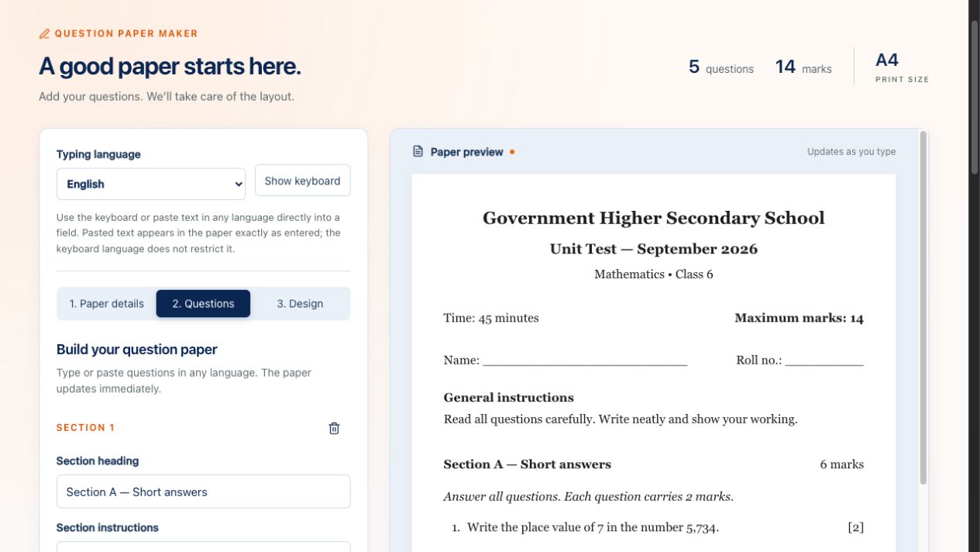Click the school name in the preview
The image size is (980, 552).
pos(654,218)
